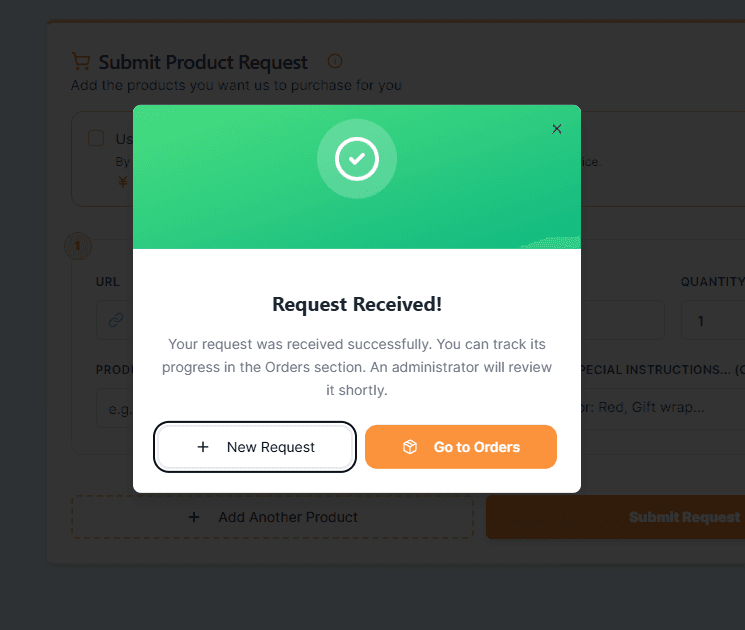The image size is (745, 630).
Task: Go to Orders from the dialog
Action: pos(461,447)
